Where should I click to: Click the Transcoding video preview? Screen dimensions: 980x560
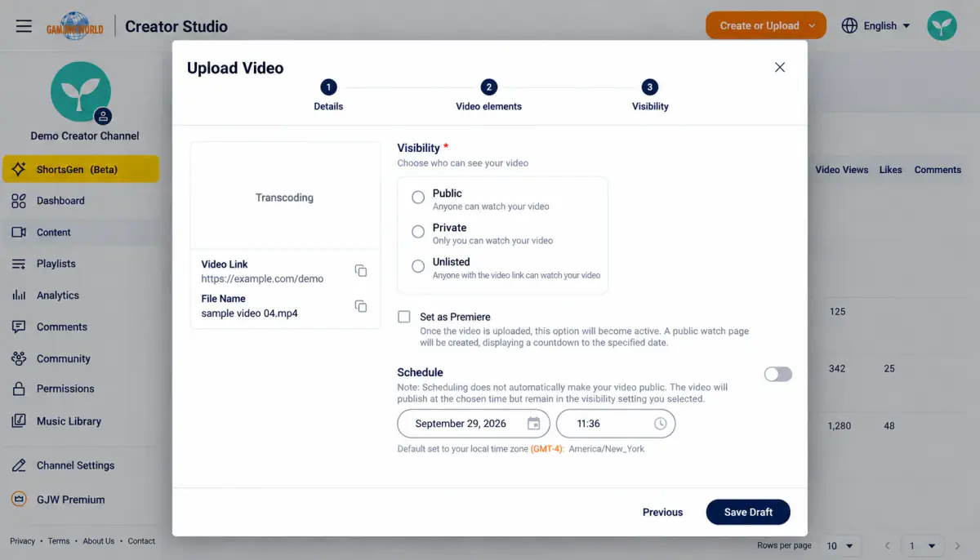[285, 196]
